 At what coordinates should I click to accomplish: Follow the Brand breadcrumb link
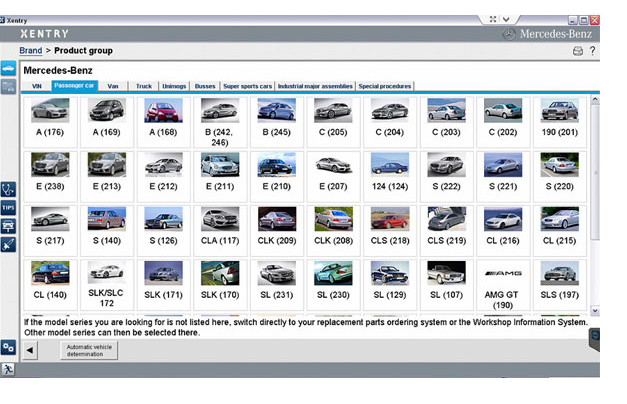(x=31, y=50)
